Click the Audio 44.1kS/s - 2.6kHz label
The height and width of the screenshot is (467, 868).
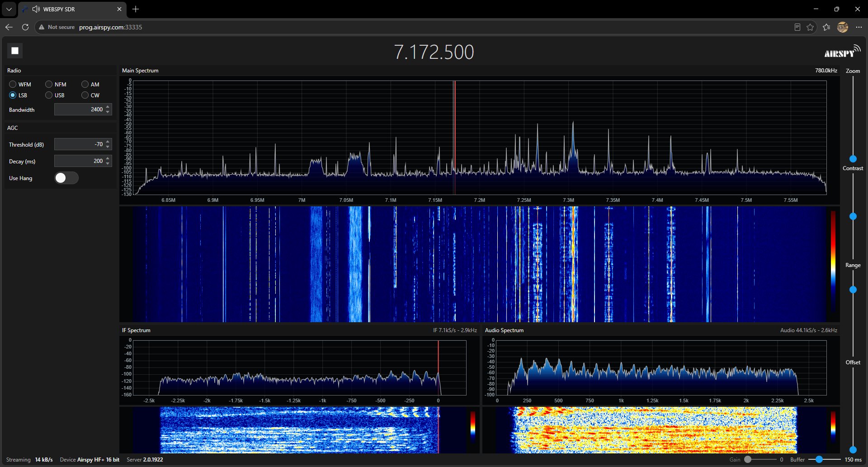pos(808,330)
